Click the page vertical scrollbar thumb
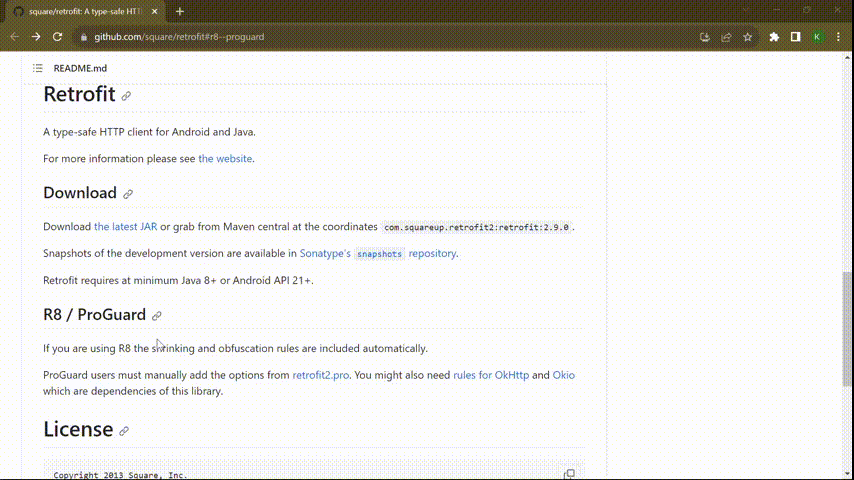The image size is (854, 480). coord(847,329)
